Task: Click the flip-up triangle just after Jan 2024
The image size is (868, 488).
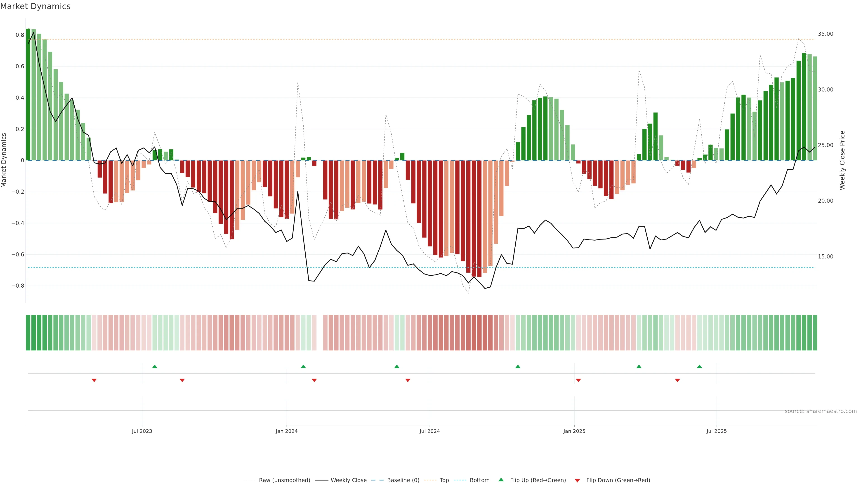Action: pos(303,366)
